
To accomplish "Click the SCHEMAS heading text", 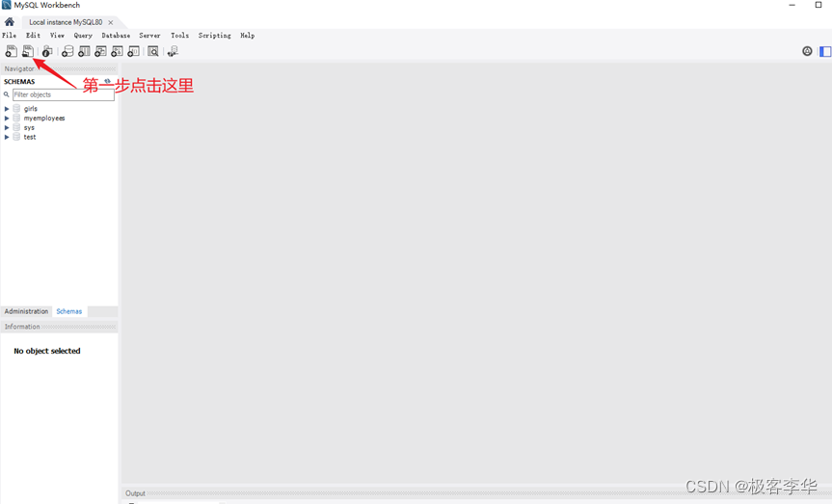I will pyautogui.click(x=19, y=81).
